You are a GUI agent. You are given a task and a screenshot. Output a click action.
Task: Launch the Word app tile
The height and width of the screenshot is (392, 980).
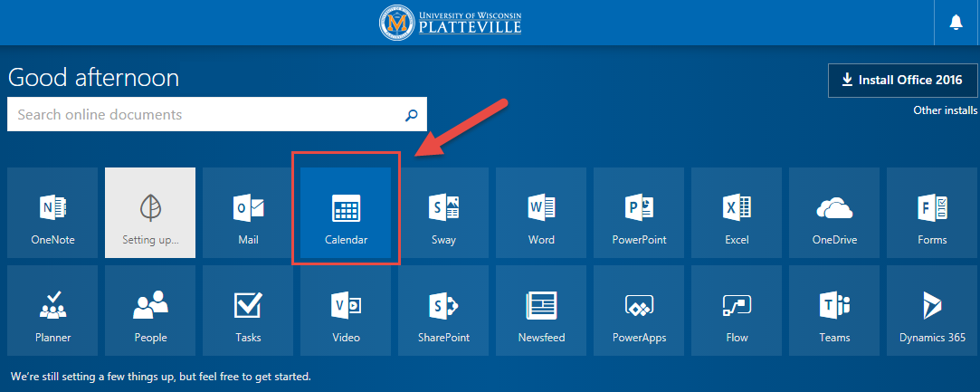click(541, 213)
